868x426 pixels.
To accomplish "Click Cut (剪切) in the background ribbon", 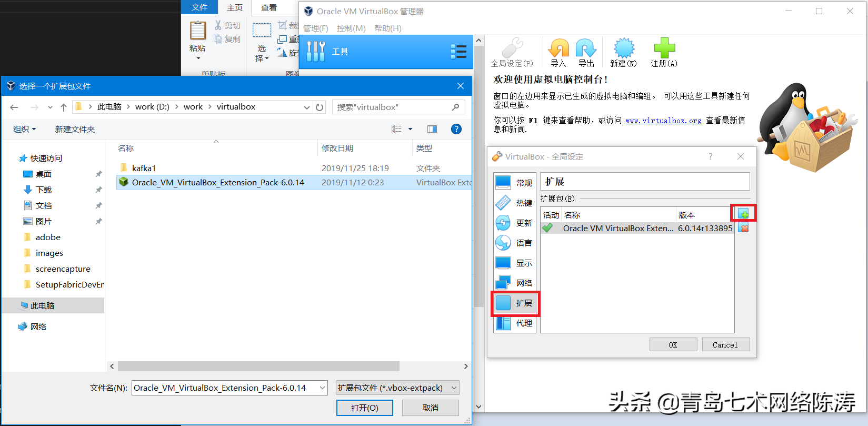I will 227,25.
